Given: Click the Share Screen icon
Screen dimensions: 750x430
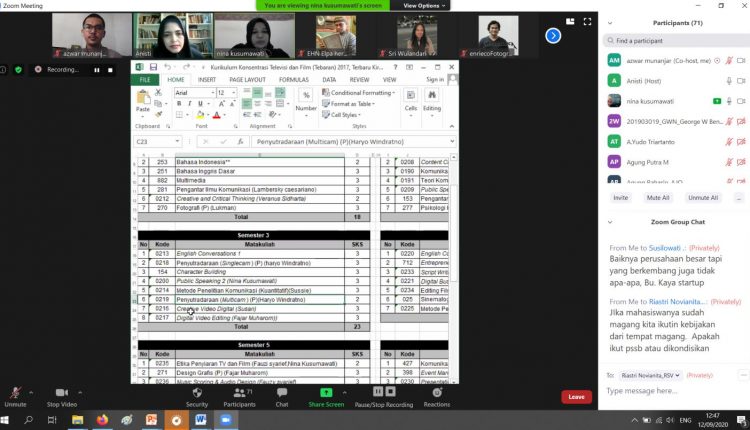Looking at the screenshot, I should (x=326, y=393).
